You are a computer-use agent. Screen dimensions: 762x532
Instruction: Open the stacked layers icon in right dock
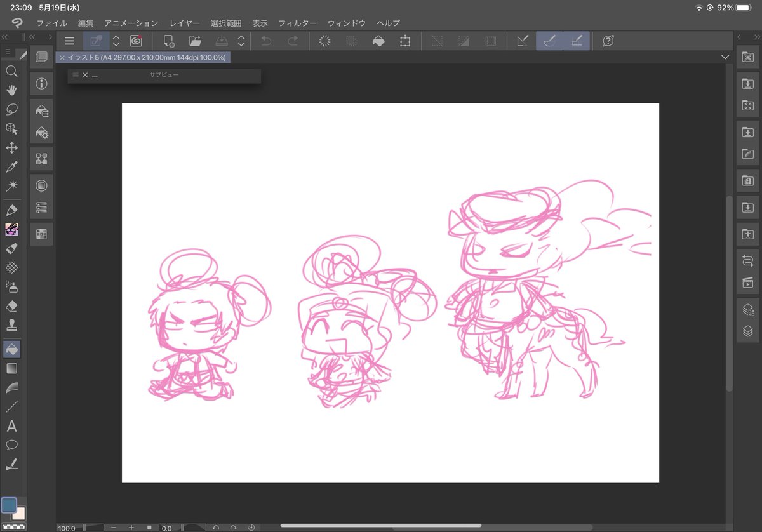[x=747, y=331]
